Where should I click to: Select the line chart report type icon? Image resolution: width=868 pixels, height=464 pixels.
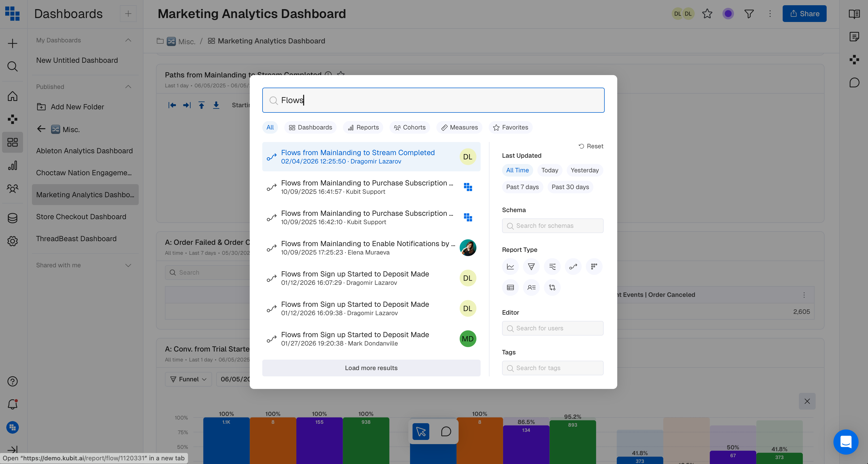510,267
